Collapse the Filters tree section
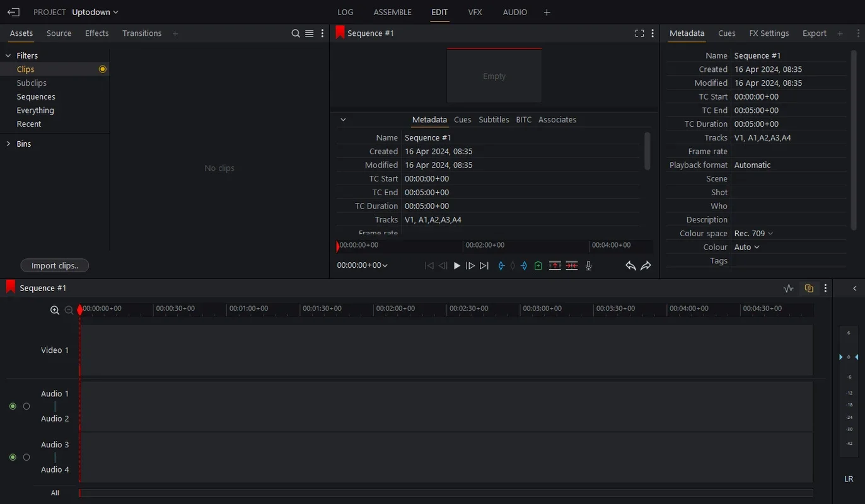Image resolution: width=865 pixels, height=504 pixels. pos(8,55)
